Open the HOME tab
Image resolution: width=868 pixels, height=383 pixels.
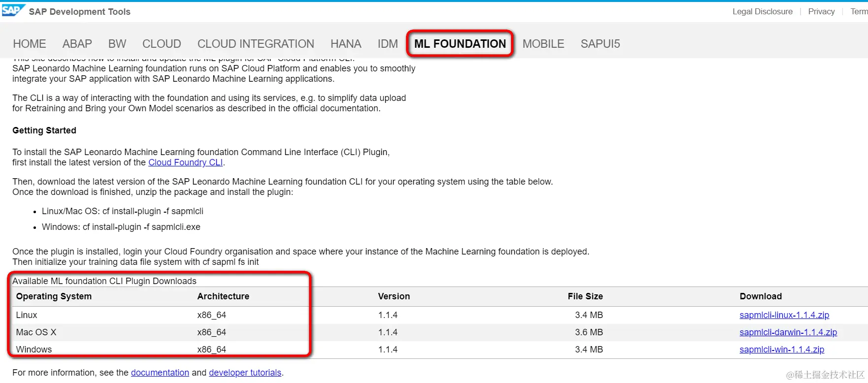tap(30, 44)
